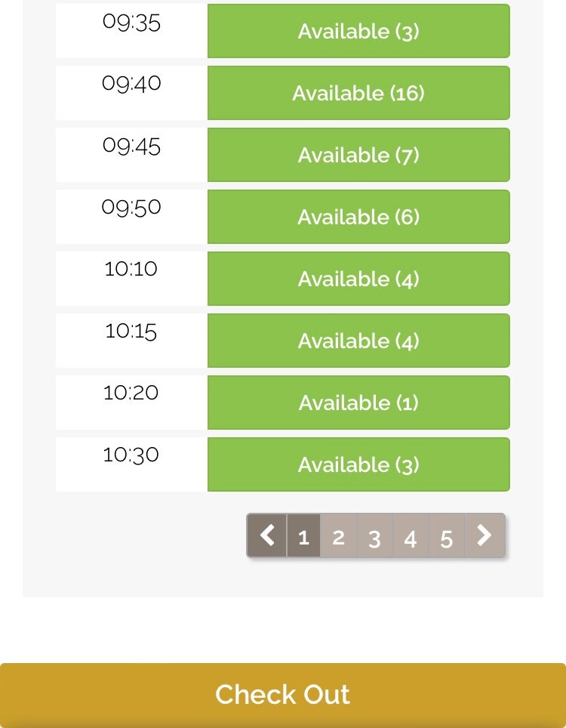Book the 10:20 Available (1) slot
The height and width of the screenshot is (728, 566).
[358, 403]
